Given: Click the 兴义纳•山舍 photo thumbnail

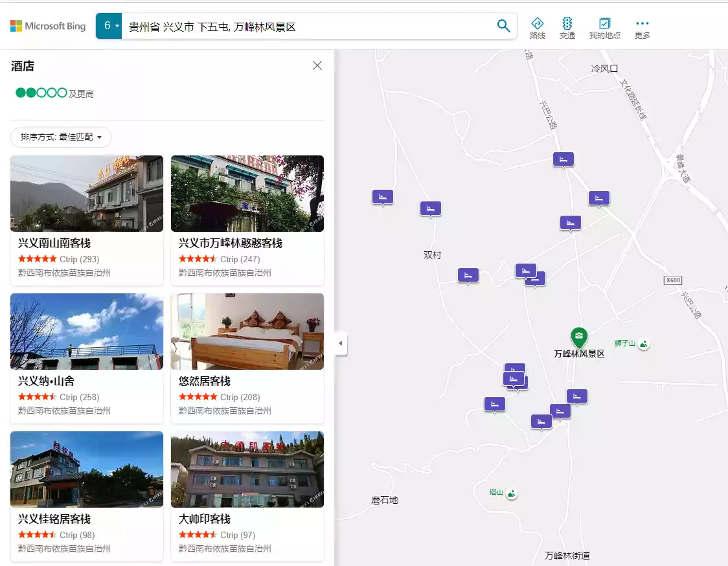Looking at the screenshot, I should tap(87, 332).
